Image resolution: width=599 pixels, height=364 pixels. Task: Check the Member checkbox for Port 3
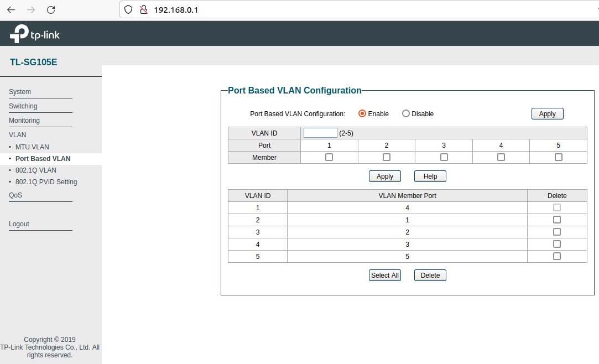[x=444, y=157]
